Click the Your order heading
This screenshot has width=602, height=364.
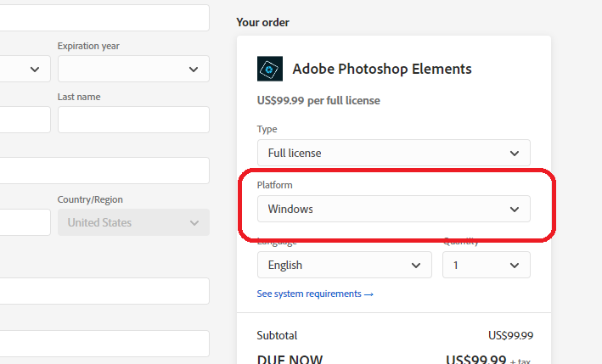click(262, 22)
